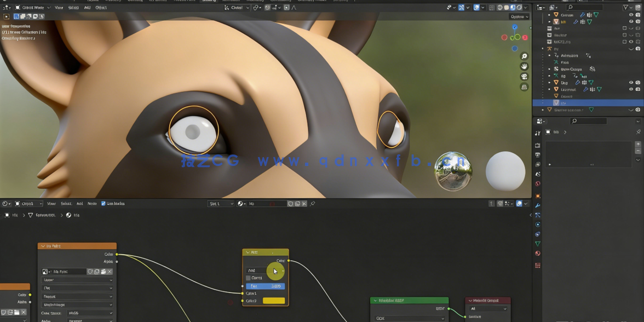This screenshot has width=644, height=322.
Task: Click the yellow Color2 swatch on the Mix node
Action: click(274, 300)
